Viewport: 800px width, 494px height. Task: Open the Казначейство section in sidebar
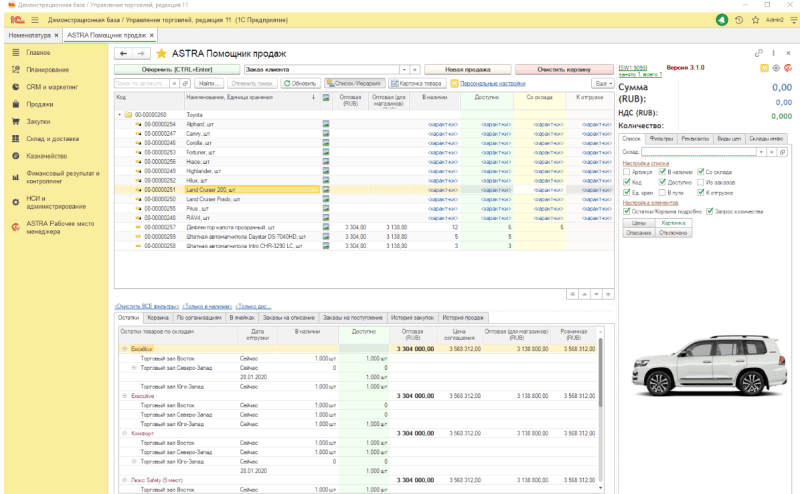click(x=47, y=155)
